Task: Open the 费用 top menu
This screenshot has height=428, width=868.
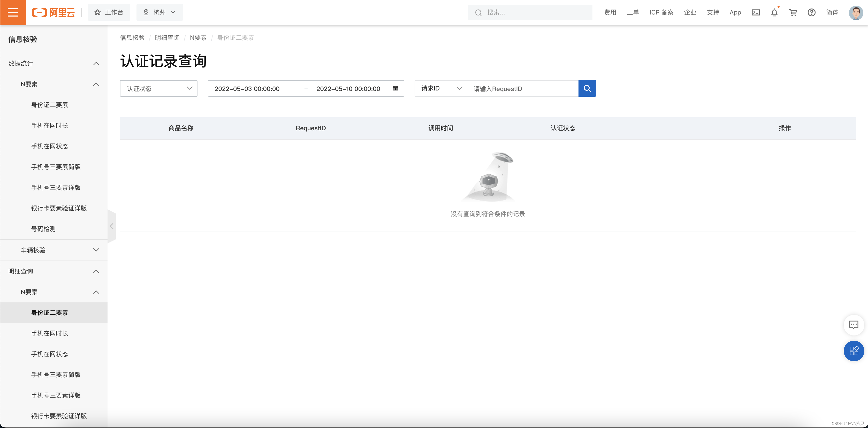Action: [x=610, y=12]
